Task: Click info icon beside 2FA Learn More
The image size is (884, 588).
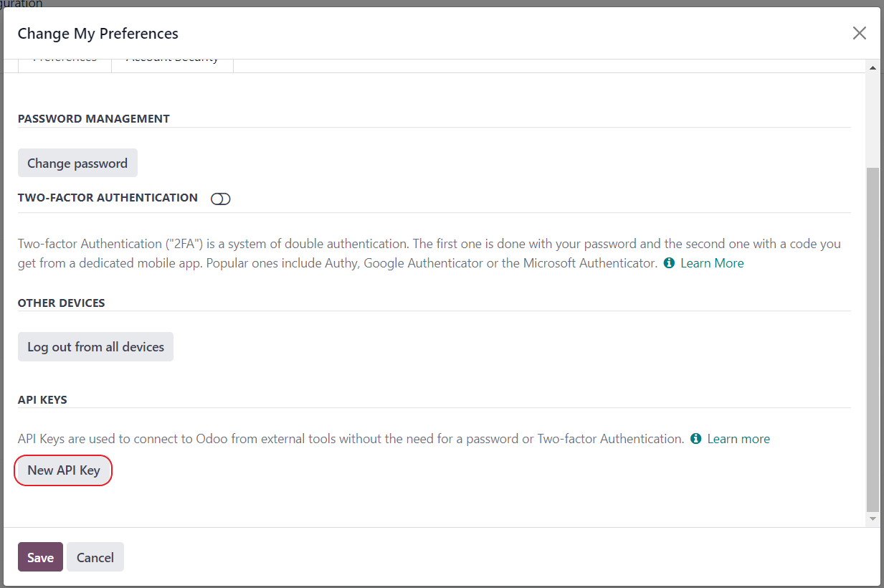Action: (x=669, y=263)
